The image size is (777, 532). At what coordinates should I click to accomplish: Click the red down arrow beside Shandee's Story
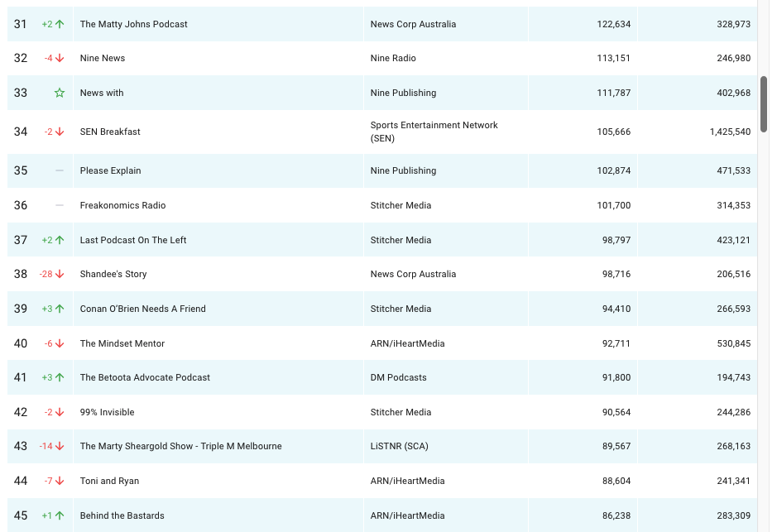click(x=60, y=274)
